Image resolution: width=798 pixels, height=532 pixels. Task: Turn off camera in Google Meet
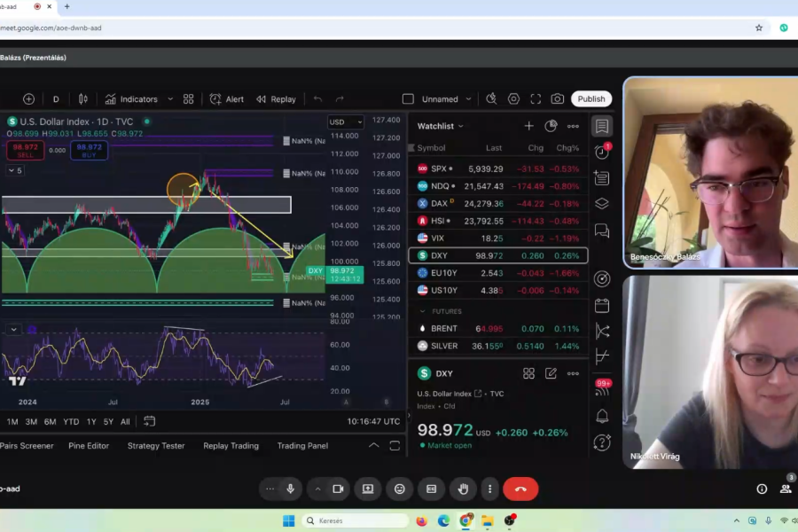pyautogui.click(x=338, y=489)
